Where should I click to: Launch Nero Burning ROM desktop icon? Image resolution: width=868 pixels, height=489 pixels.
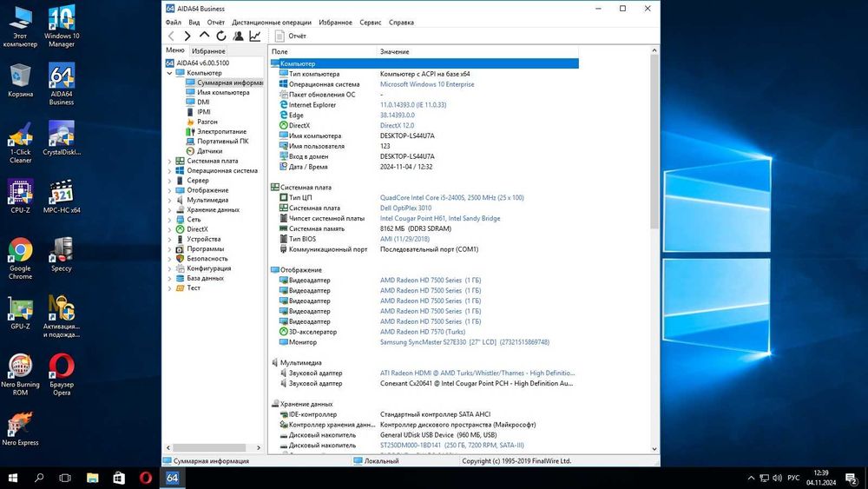click(21, 375)
